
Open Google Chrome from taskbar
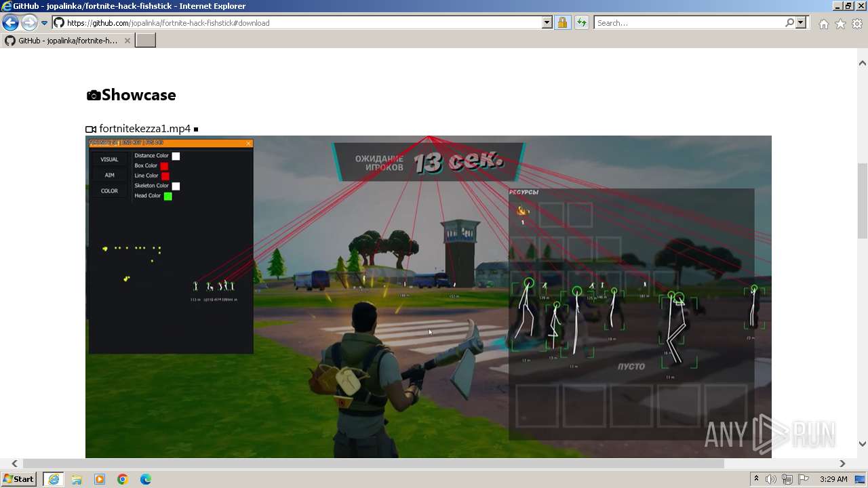pyautogui.click(x=123, y=479)
